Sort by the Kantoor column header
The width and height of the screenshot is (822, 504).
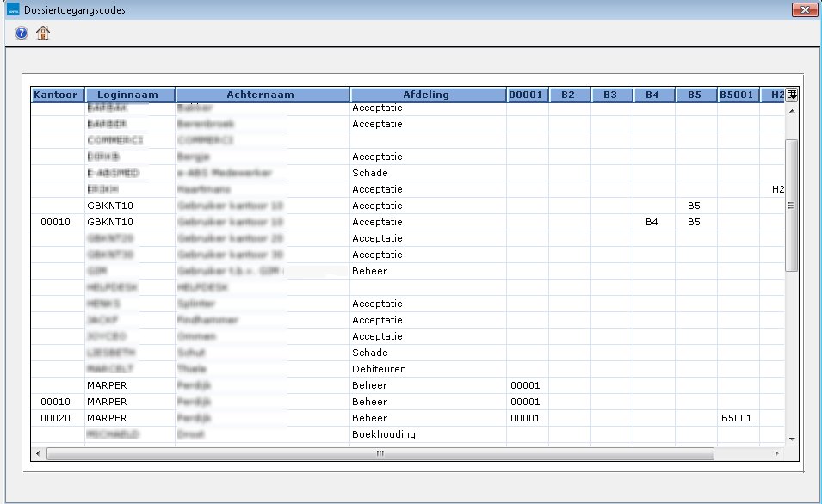pos(57,95)
